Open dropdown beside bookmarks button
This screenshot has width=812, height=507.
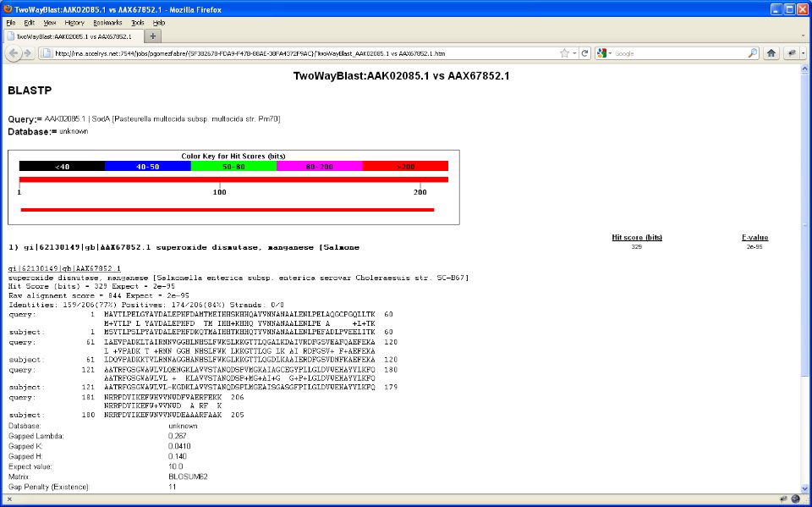point(804,52)
